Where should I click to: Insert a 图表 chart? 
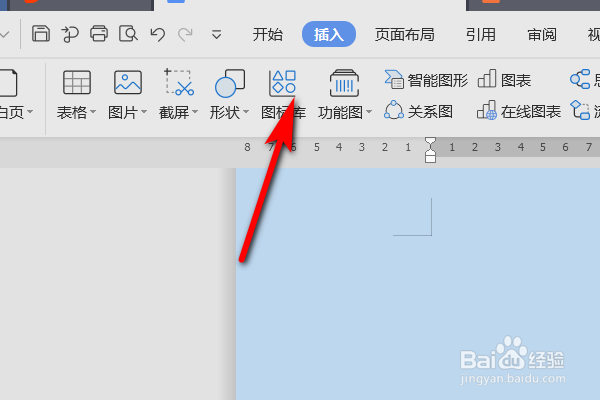[x=504, y=80]
